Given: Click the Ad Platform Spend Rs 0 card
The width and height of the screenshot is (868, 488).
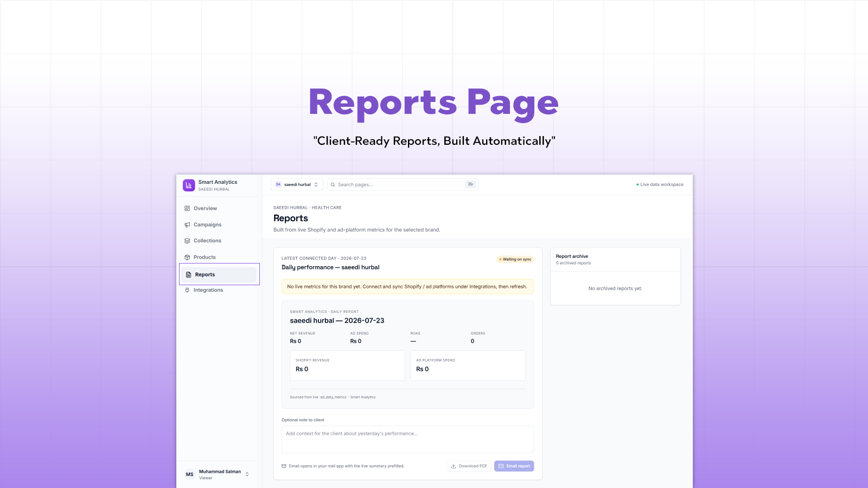Looking at the screenshot, I should click(x=468, y=365).
